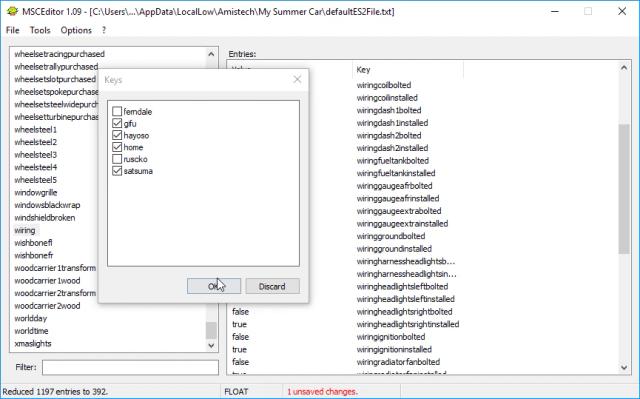Select windowsblackwrap in the list
Viewport: 640px width, 399px height.
point(47,205)
